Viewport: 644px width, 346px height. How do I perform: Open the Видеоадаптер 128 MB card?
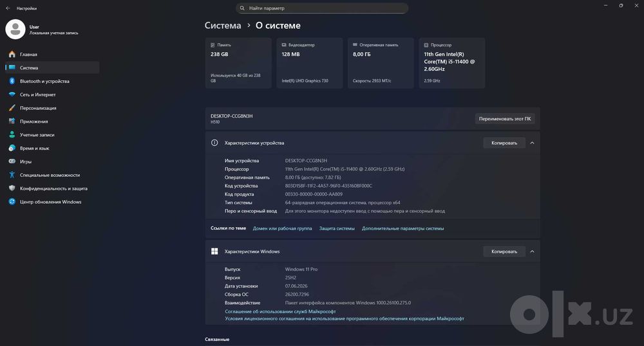(x=309, y=63)
